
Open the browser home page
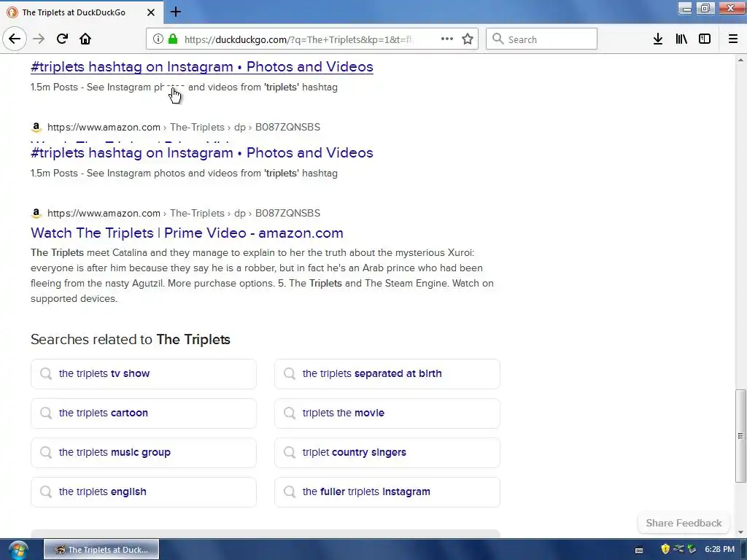(85, 39)
